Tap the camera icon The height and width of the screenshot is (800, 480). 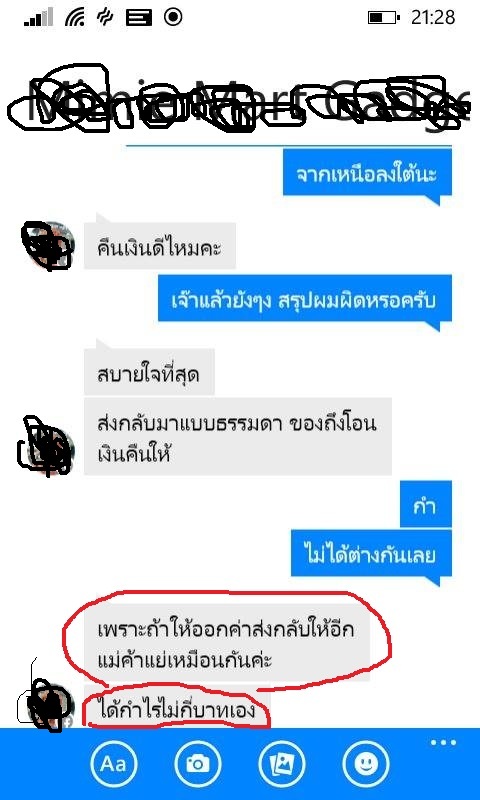click(196, 764)
